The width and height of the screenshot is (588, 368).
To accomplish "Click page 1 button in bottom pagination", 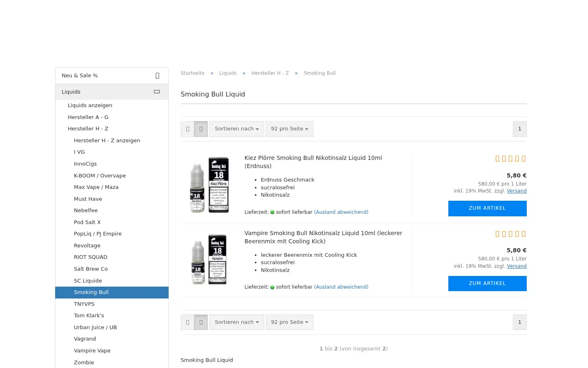I will (x=520, y=322).
